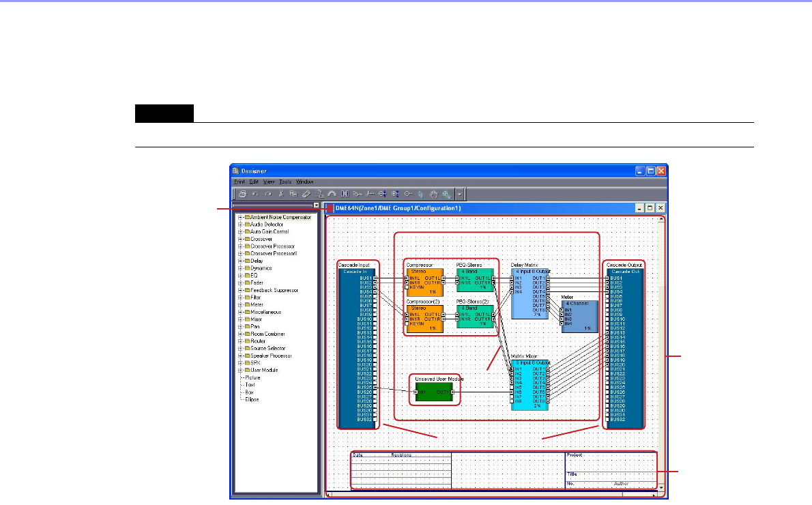
Task: Select Source Selector in the component list
Action: tap(268, 349)
